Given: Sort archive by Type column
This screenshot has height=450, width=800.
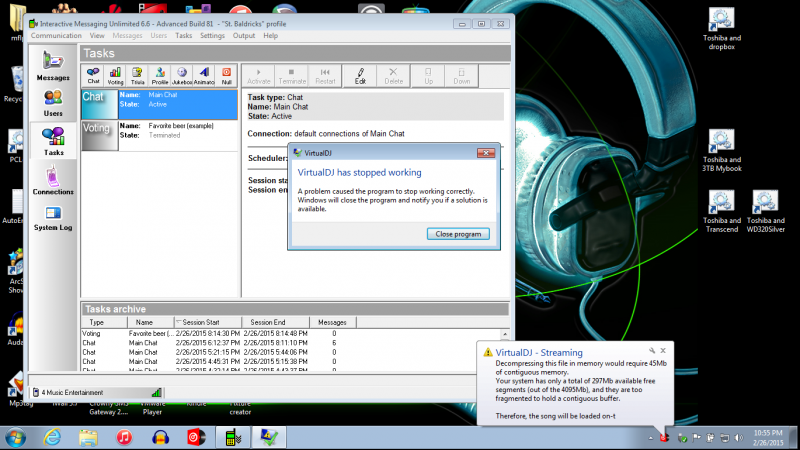Looking at the screenshot, I should (x=105, y=322).
